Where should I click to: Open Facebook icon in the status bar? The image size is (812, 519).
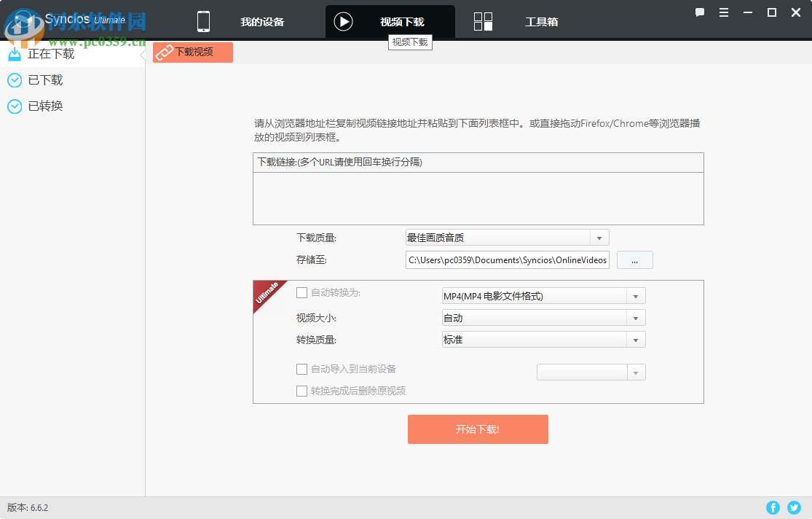click(x=773, y=507)
